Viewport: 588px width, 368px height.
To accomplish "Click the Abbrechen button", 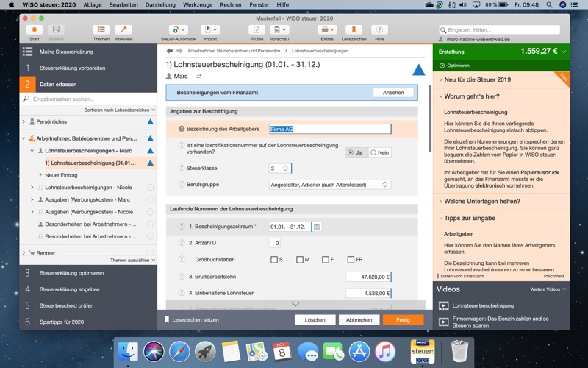I will click(x=359, y=320).
